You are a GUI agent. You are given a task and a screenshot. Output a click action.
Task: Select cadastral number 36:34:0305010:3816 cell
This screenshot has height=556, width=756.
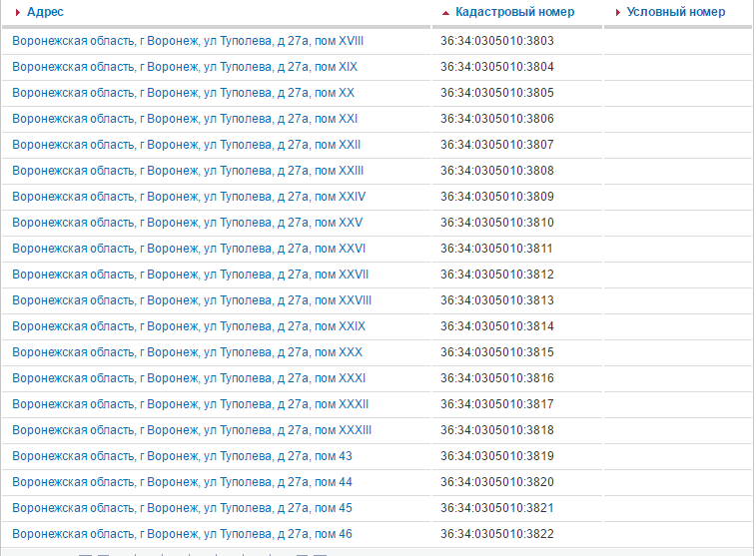pos(496,378)
